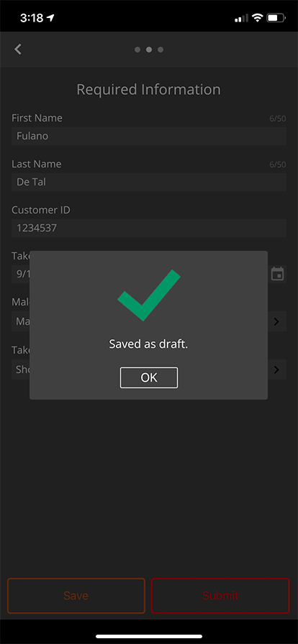Tap the Save button
Viewport: 298px width, 644px height.
[76, 596]
